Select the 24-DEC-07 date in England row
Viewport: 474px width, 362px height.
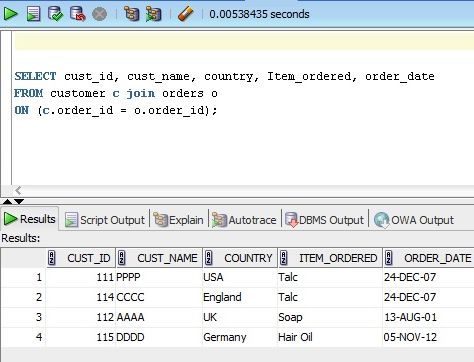(x=429, y=297)
